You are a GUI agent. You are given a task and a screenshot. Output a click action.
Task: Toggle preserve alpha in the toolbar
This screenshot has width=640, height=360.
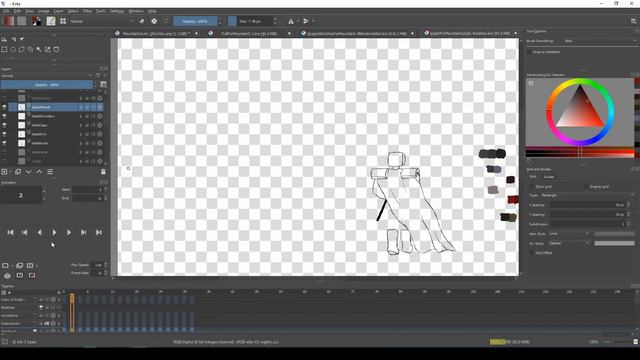point(154,21)
